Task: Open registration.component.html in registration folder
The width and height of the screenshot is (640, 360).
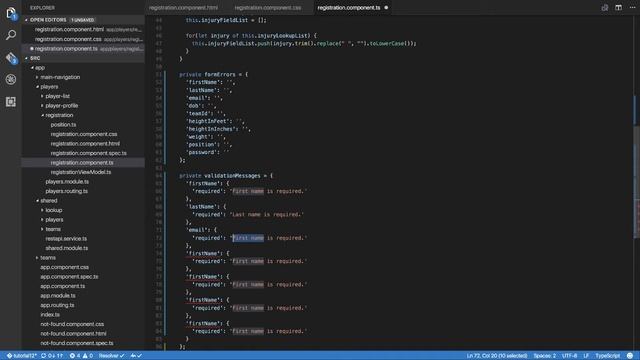Action: click(85, 144)
